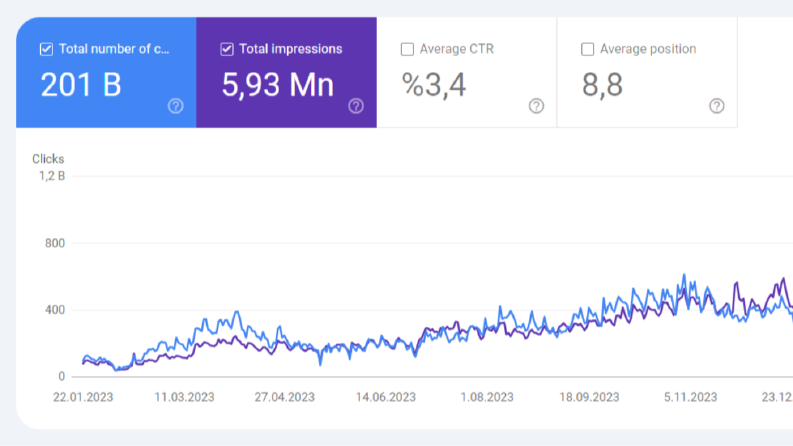Select the 8,8 Average position card
This screenshot has height=446, width=793.
tap(647, 72)
